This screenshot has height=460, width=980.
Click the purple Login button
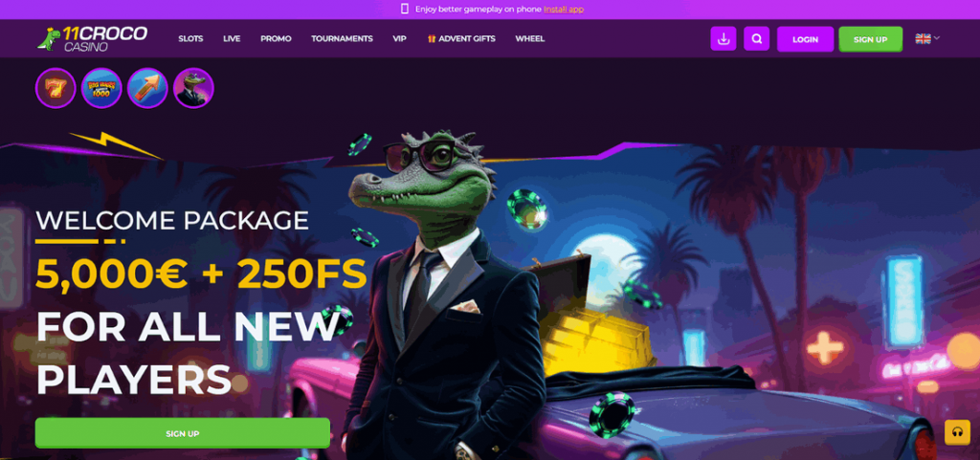point(805,39)
